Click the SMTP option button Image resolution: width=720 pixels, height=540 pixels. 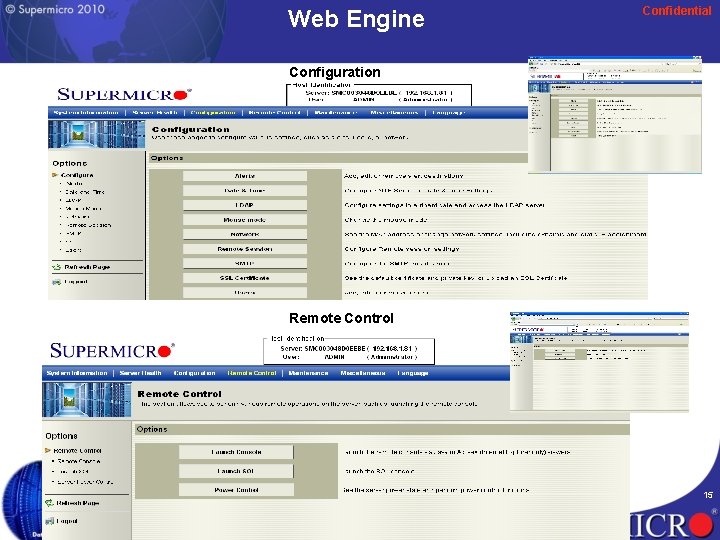click(245, 264)
